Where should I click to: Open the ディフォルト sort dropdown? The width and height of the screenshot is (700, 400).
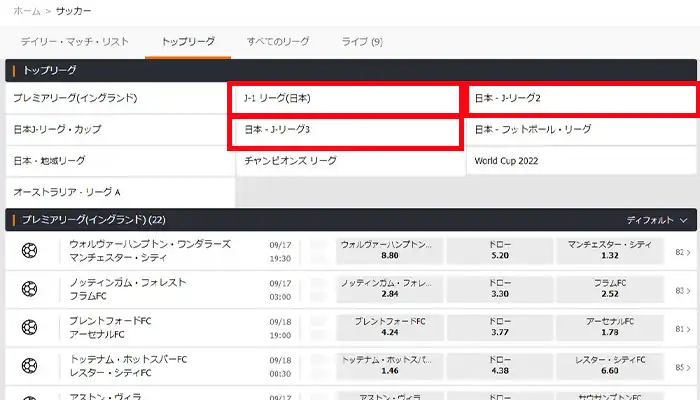tap(657, 220)
